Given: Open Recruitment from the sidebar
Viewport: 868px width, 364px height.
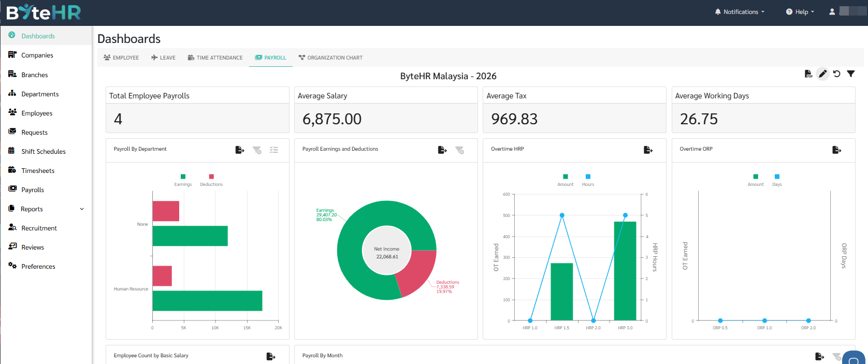Looking at the screenshot, I should click(39, 228).
